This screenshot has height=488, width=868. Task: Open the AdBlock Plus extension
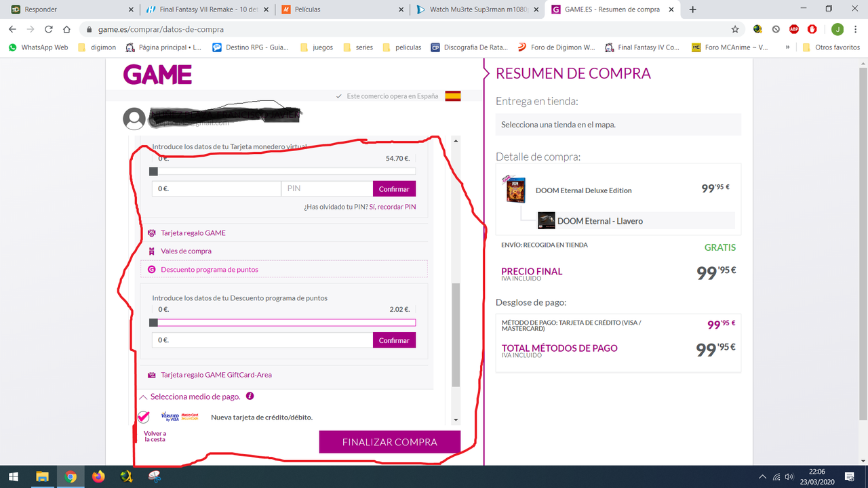[794, 29]
